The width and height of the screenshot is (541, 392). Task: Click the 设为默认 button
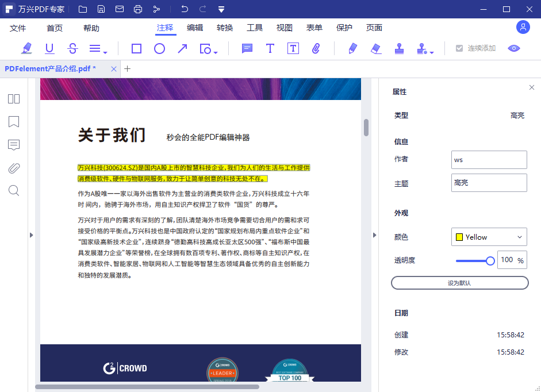tap(459, 283)
